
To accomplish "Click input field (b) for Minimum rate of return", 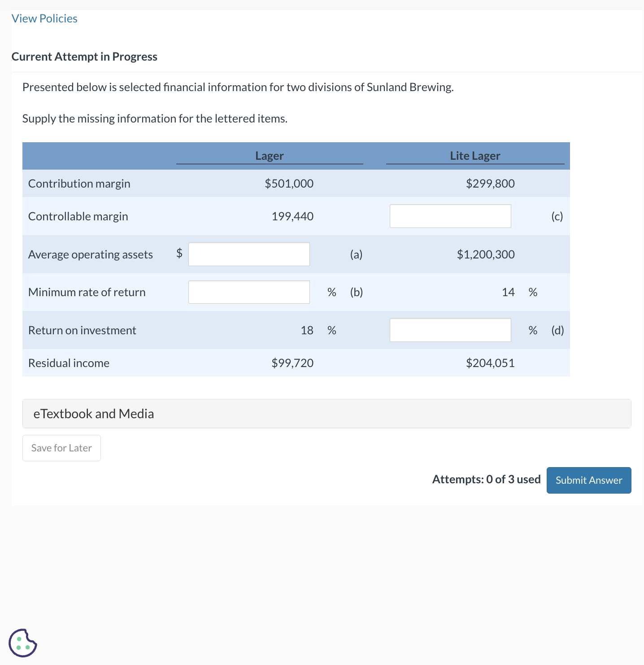I will [249, 292].
